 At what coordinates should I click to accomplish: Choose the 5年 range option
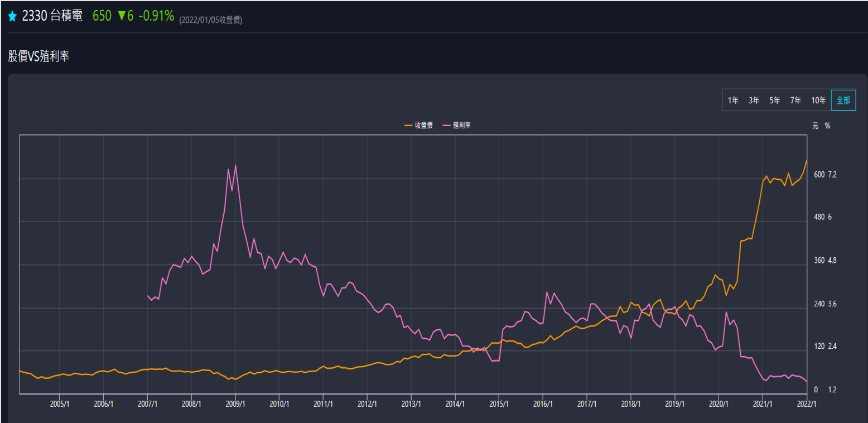[x=775, y=100]
